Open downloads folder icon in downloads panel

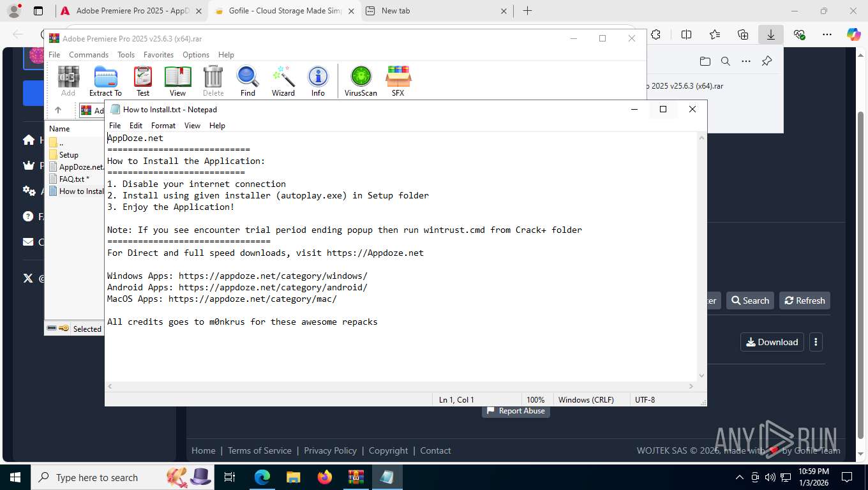[705, 61]
